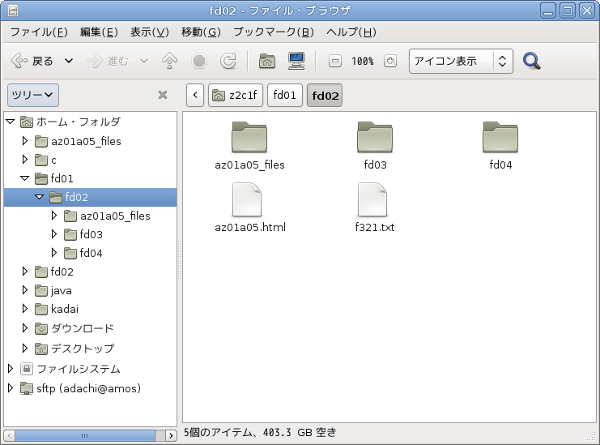Collapse the fd02 tree node

pyautogui.click(x=39, y=197)
